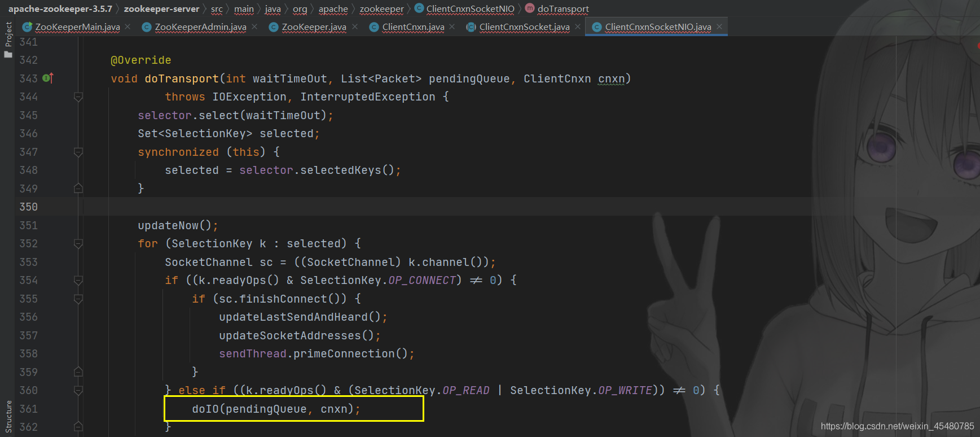Image resolution: width=980 pixels, height=437 pixels.
Task: Click the ClientCnxnSocketNIO breadcrumb class icon
Action: pos(419,8)
